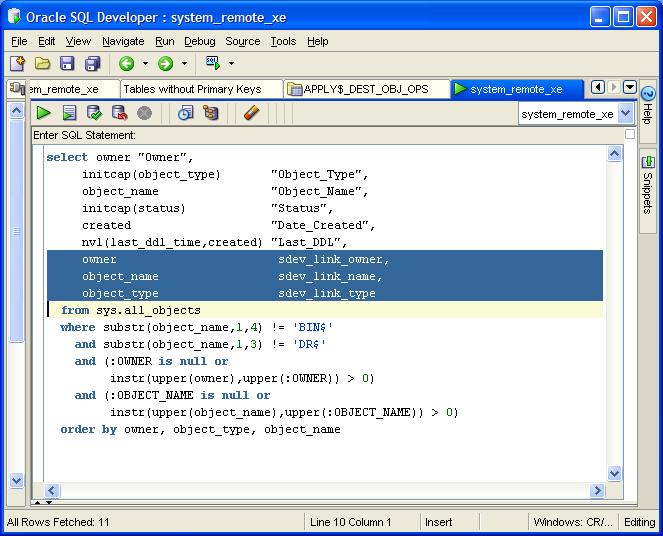Clear worksheet with the eraser icon
The height and width of the screenshot is (536, 663).
pos(251,113)
